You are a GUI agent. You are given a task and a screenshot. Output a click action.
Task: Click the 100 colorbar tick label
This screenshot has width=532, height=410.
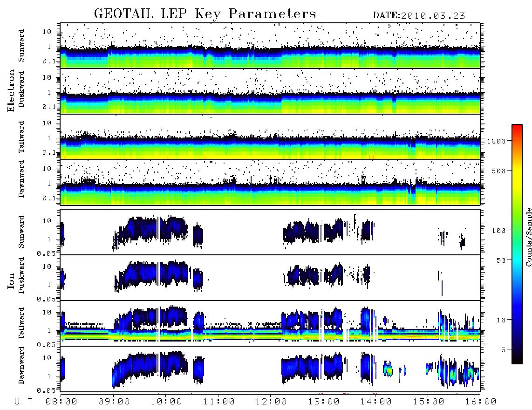(x=498, y=231)
